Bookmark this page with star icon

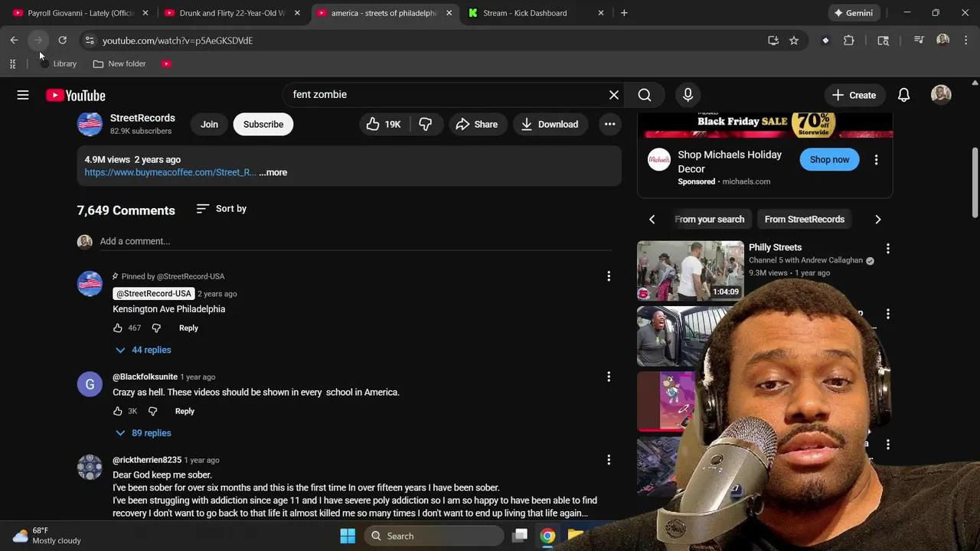click(x=794, y=41)
